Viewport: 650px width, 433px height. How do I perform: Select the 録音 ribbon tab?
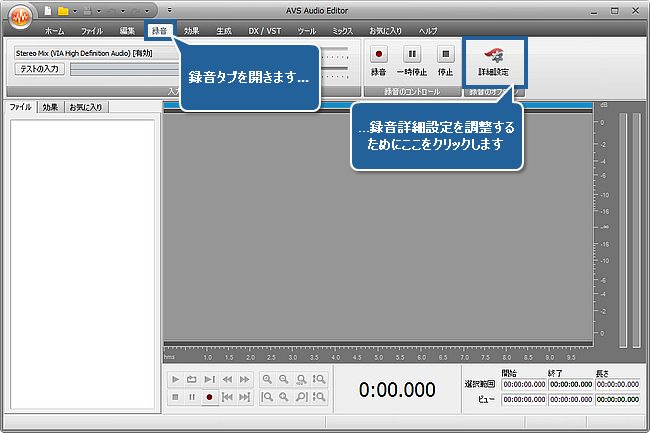coord(160,31)
